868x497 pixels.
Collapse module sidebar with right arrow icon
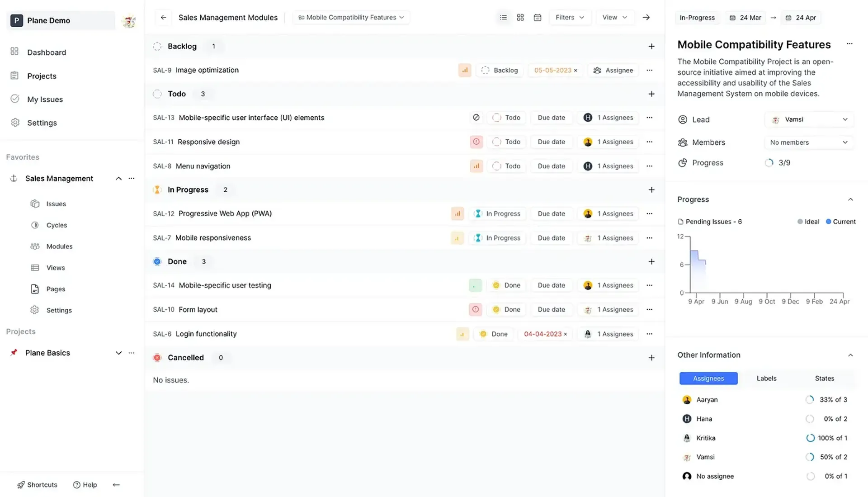(x=646, y=17)
